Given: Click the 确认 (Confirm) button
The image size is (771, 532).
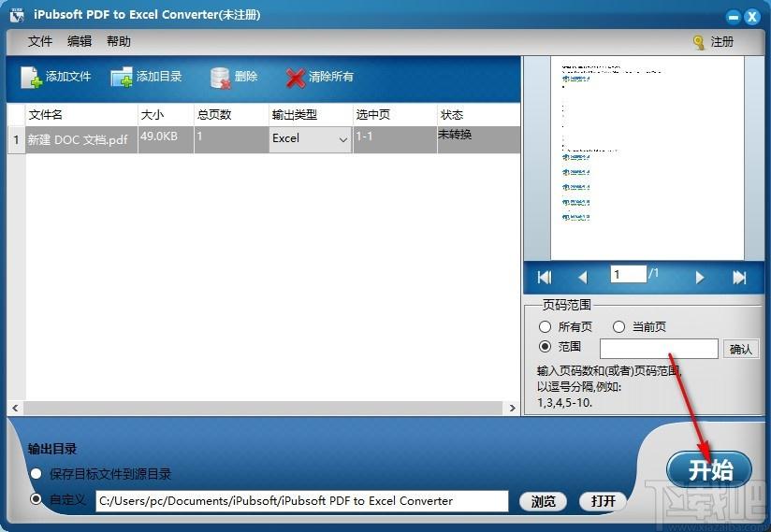Looking at the screenshot, I should coord(740,350).
